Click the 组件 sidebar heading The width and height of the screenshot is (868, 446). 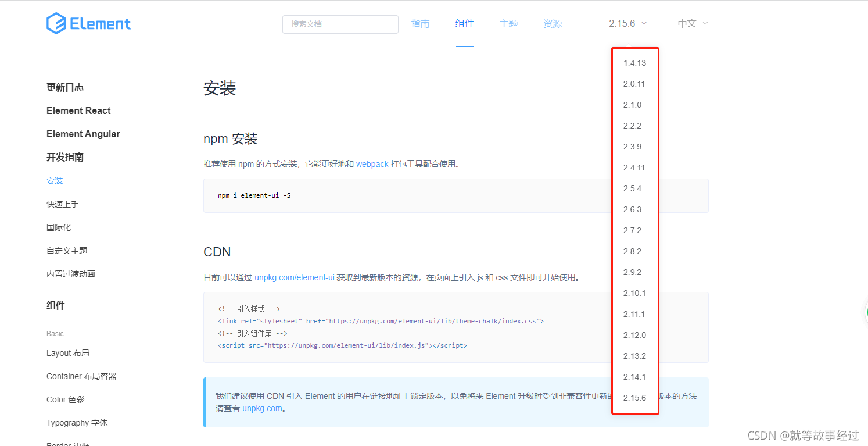click(x=56, y=305)
